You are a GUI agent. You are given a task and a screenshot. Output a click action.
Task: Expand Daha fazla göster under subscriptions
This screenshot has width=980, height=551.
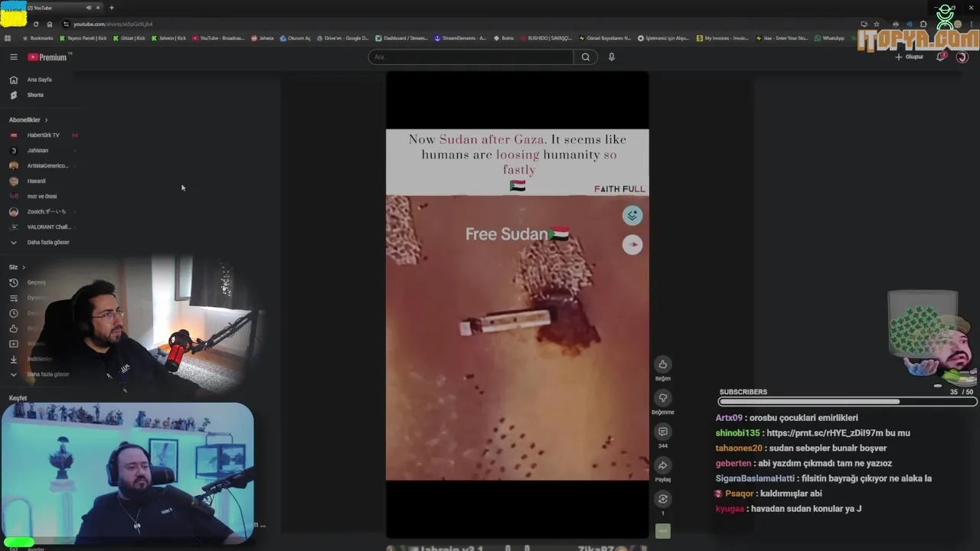coord(40,243)
